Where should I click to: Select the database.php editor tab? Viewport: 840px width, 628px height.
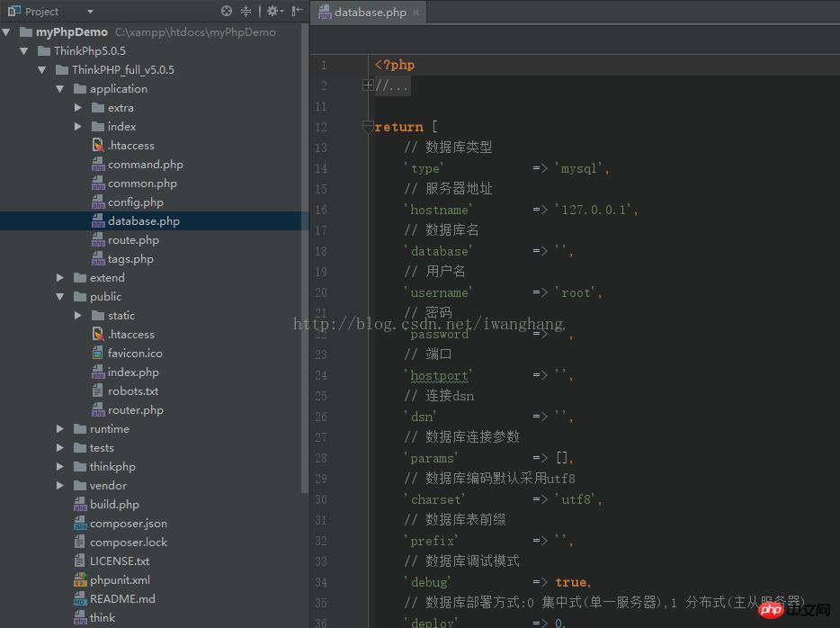click(x=369, y=12)
